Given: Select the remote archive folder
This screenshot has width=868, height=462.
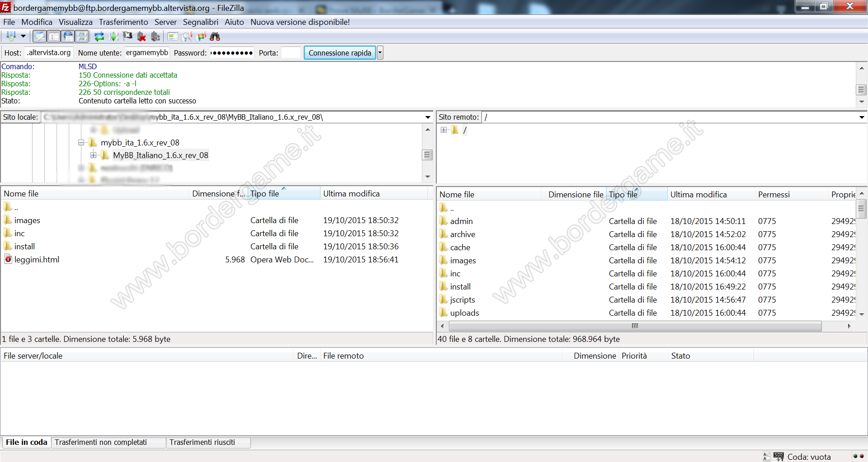Looking at the screenshot, I should (462, 234).
